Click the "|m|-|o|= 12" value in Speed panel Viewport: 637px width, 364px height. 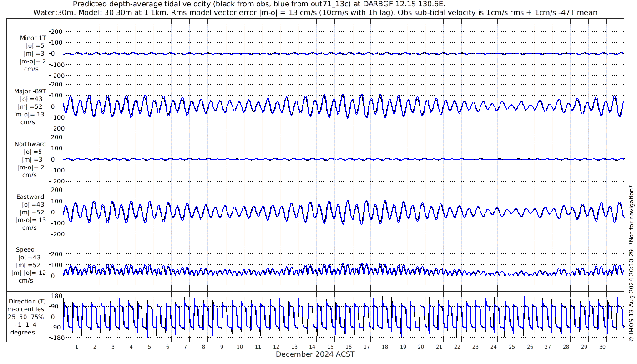(30, 273)
